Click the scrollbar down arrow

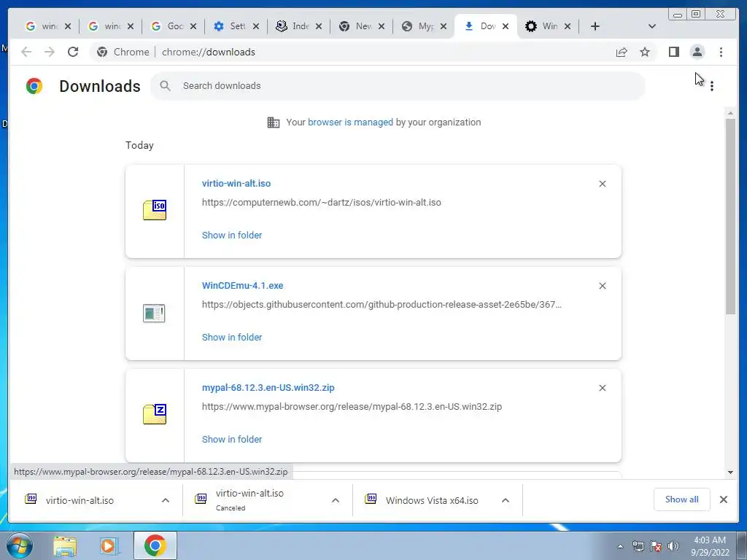point(730,472)
